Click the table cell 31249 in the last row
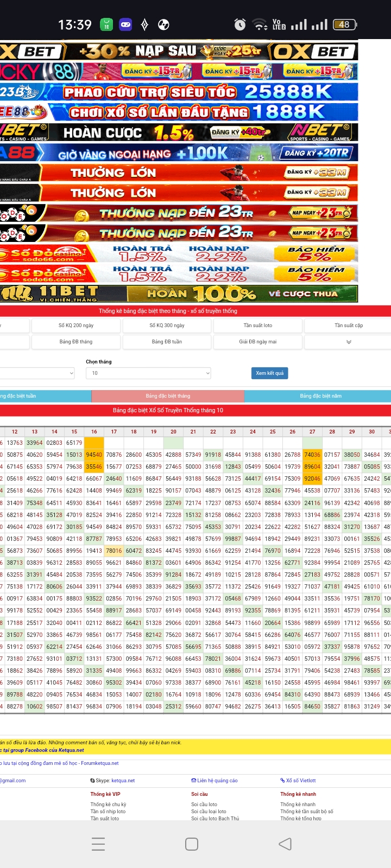This screenshot has width=391, height=868. click(x=372, y=706)
